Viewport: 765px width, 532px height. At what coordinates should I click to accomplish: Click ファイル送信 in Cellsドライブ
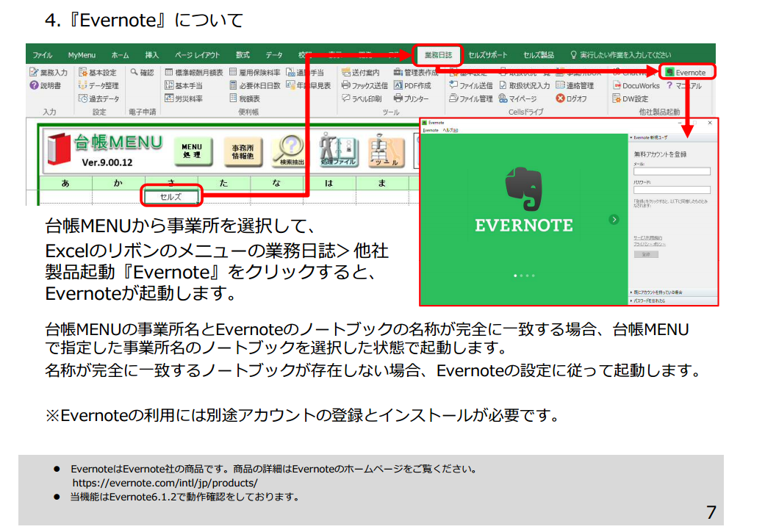[x=471, y=85]
